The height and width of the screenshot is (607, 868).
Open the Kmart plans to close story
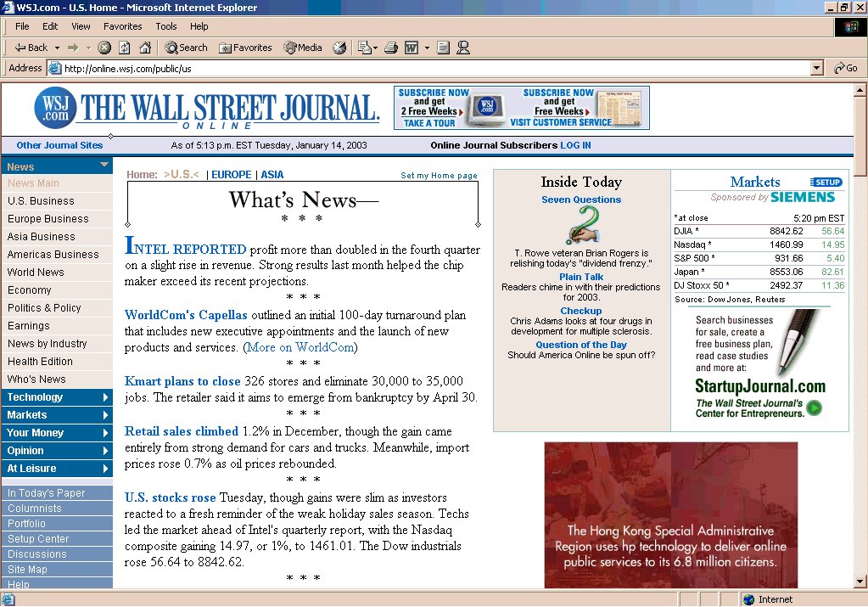(x=182, y=381)
